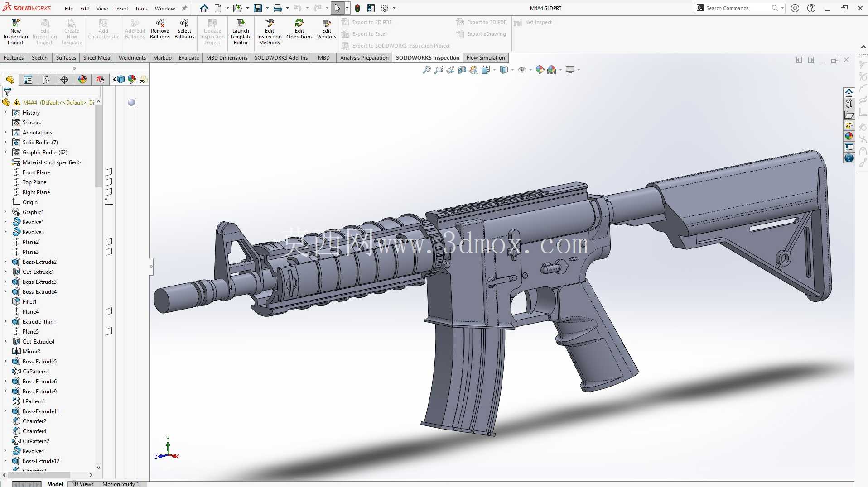Click the Section View icon
This screenshot has height=487, width=868.
(x=462, y=70)
